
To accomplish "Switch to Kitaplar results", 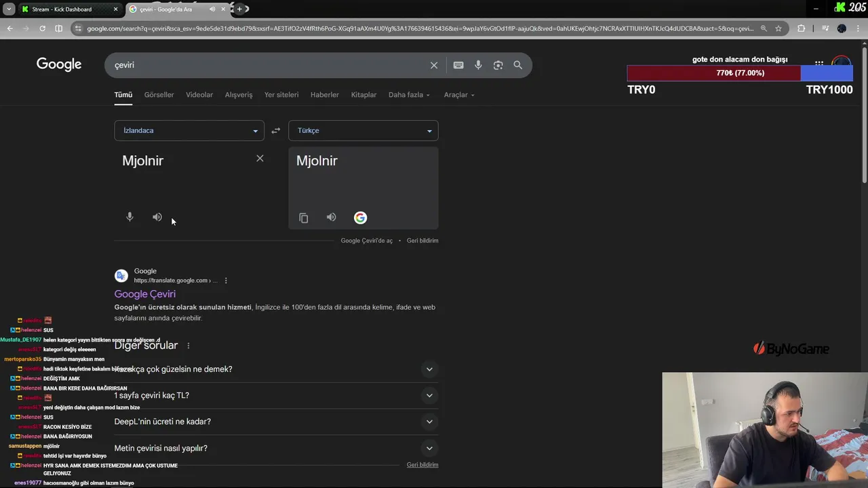I will (x=363, y=95).
